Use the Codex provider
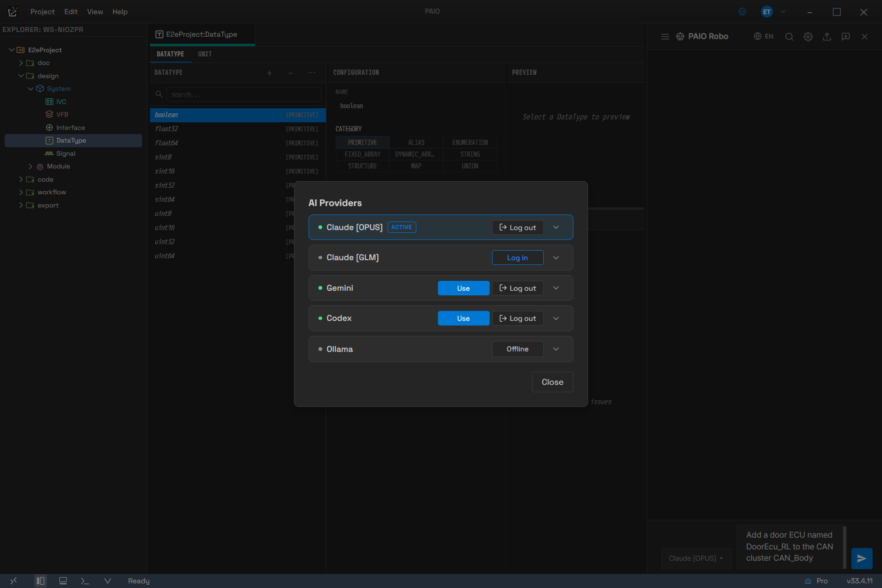This screenshot has height=588, width=882. click(463, 318)
